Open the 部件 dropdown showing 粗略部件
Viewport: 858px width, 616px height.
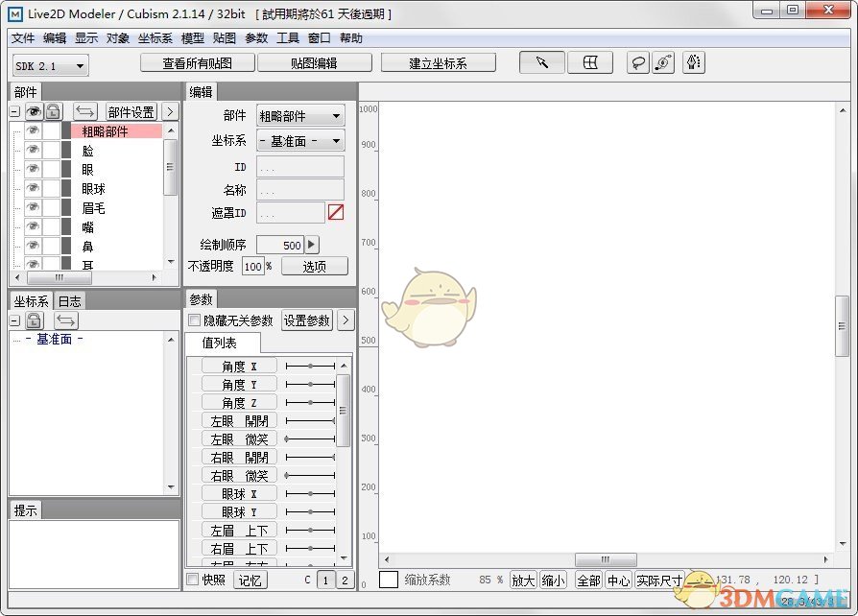[299, 115]
